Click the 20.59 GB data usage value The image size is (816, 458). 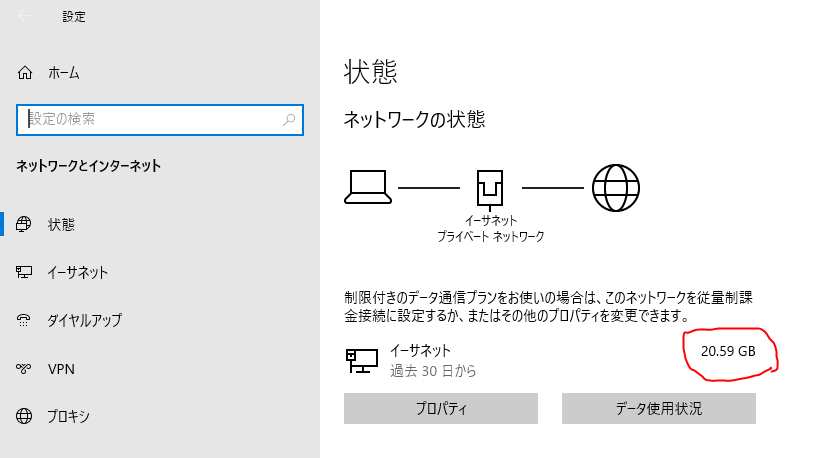728,351
